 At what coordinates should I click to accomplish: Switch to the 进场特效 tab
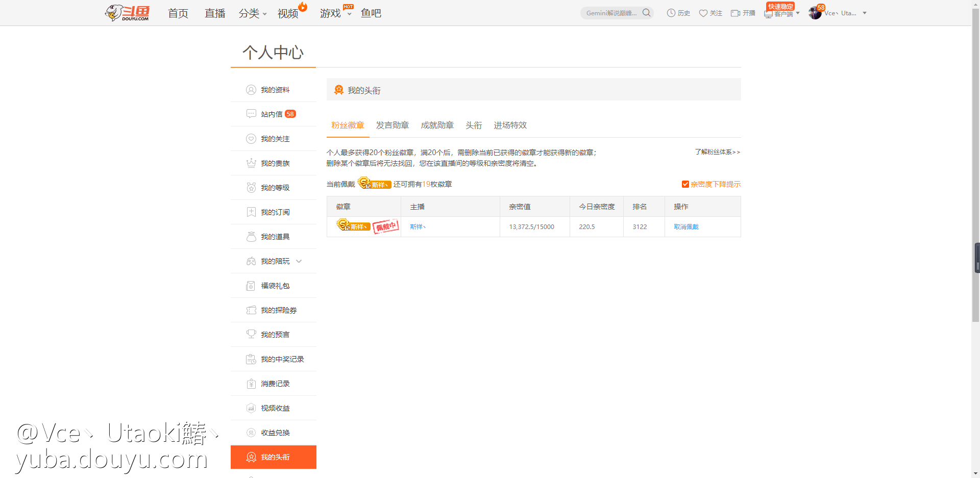click(x=510, y=125)
